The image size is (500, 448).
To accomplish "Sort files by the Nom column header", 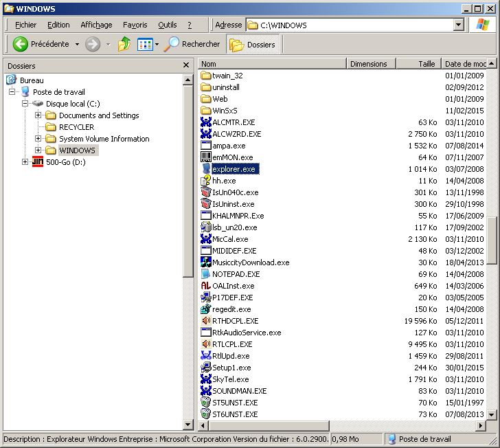I will point(272,64).
